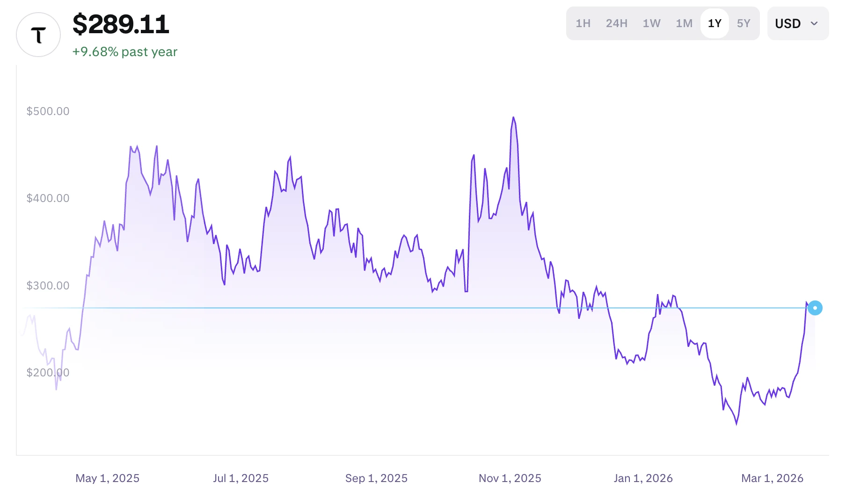Image resolution: width=846 pixels, height=504 pixels.
Task: Click the May 1, 2025 axis label
Action: coord(108,478)
